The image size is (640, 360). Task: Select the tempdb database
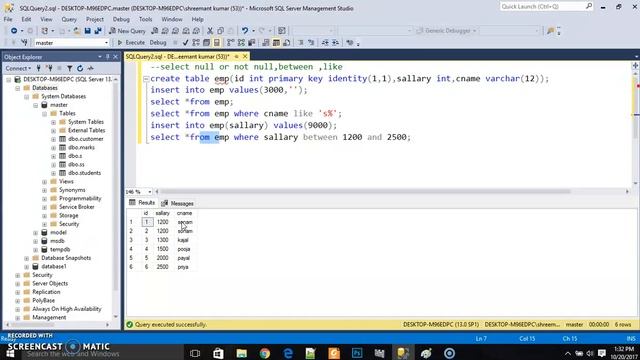[x=60, y=249]
